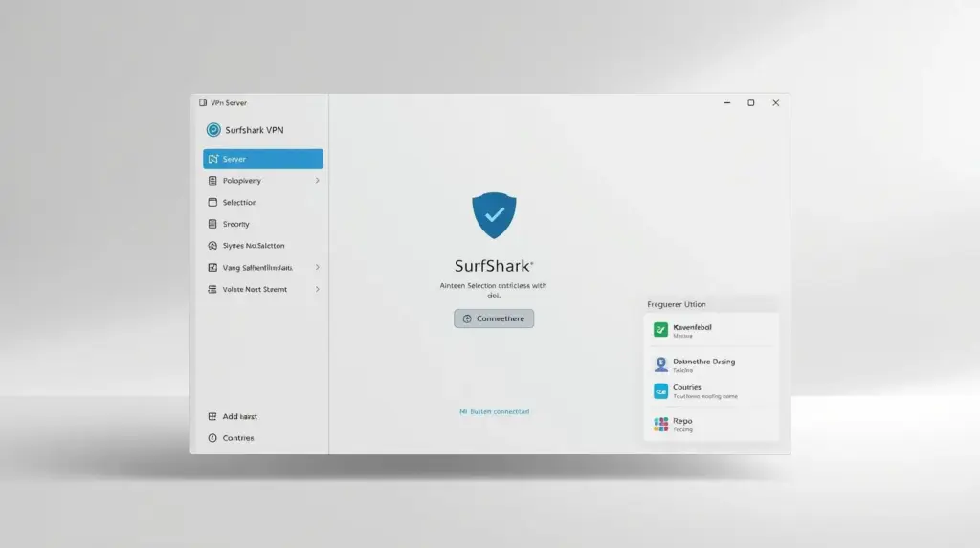
Task: Click the Butten connecttad link
Action: point(495,412)
